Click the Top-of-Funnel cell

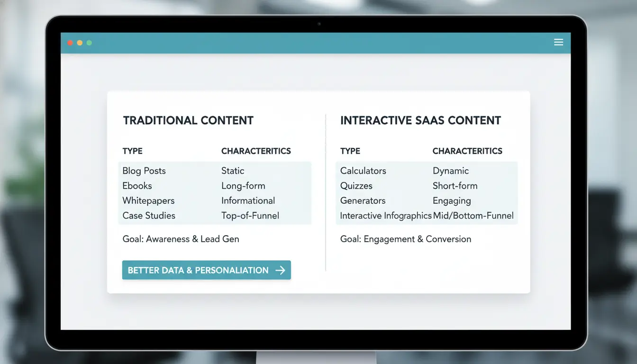point(250,216)
